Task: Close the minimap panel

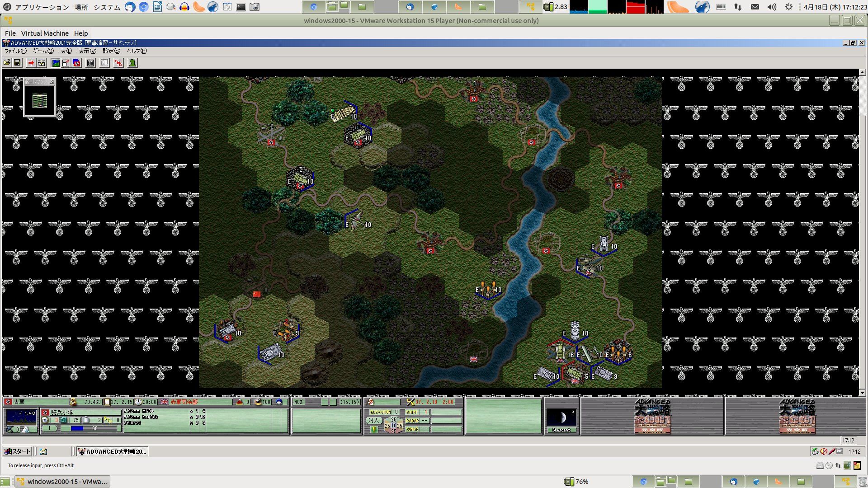Action: (x=52, y=82)
